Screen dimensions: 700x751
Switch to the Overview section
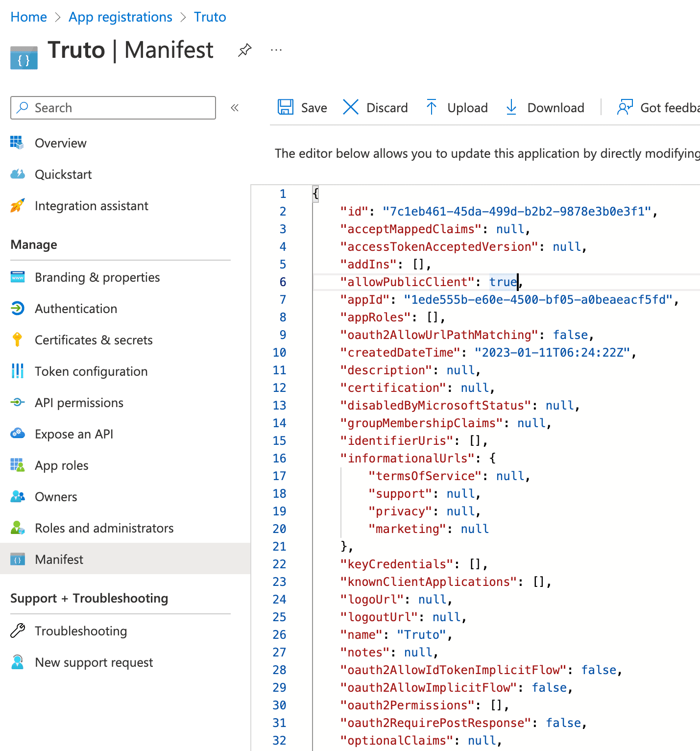pyautogui.click(x=60, y=143)
